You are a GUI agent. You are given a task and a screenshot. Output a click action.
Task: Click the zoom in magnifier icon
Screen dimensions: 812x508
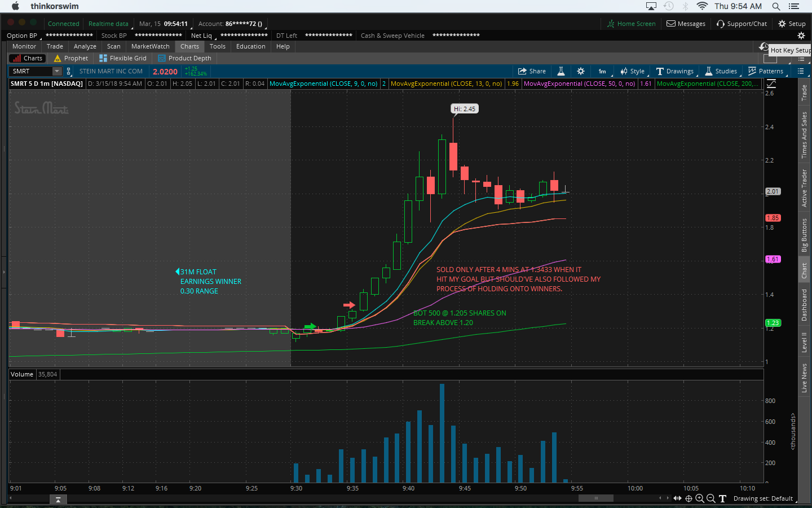[x=700, y=498]
